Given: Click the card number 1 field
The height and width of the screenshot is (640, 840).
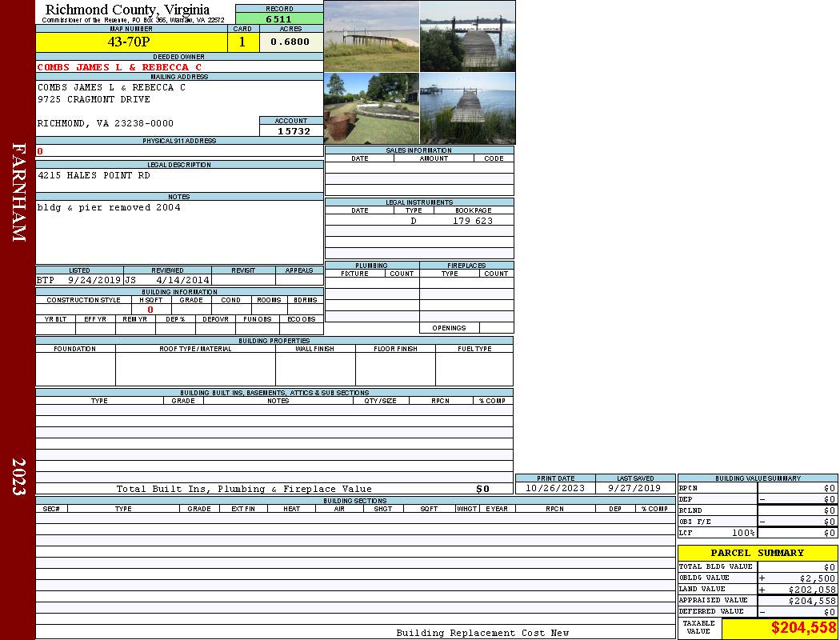Looking at the screenshot, I should pos(242,42).
